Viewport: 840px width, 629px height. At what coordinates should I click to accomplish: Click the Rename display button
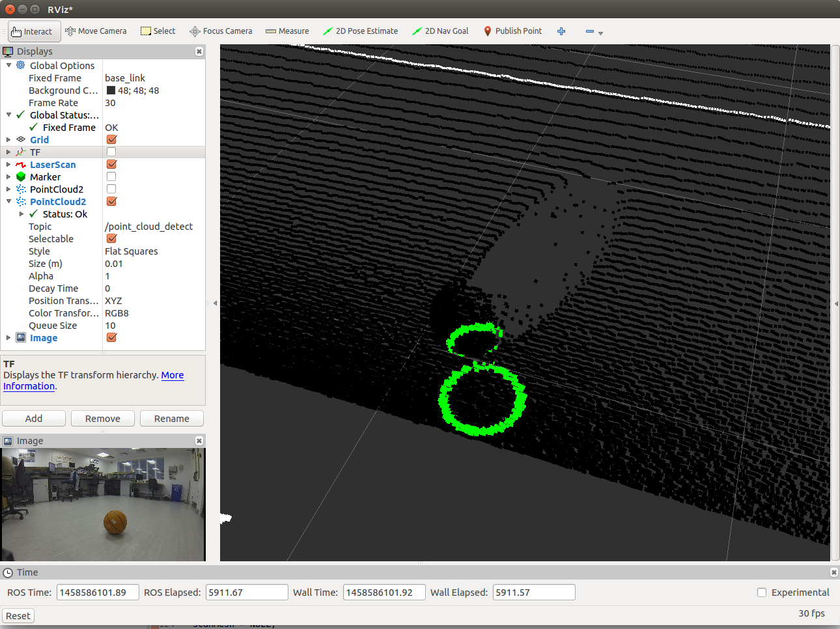tap(172, 419)
